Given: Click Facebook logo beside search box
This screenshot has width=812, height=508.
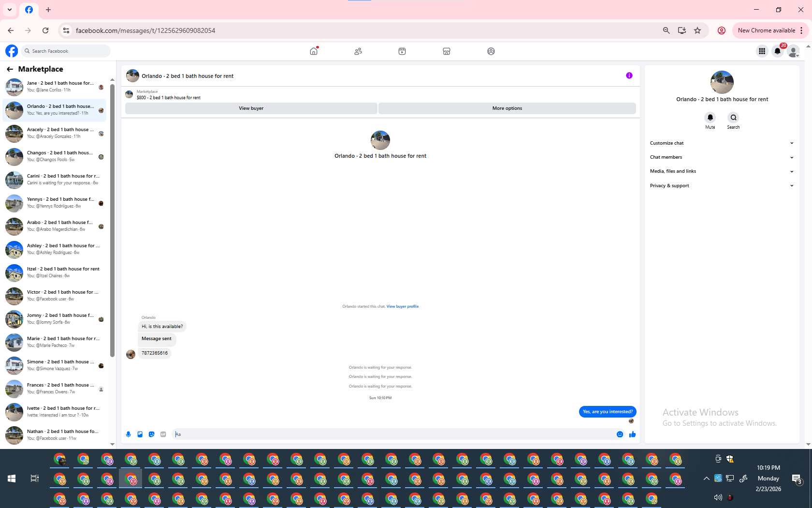Looking at the screenshot, I should [12, 51].
